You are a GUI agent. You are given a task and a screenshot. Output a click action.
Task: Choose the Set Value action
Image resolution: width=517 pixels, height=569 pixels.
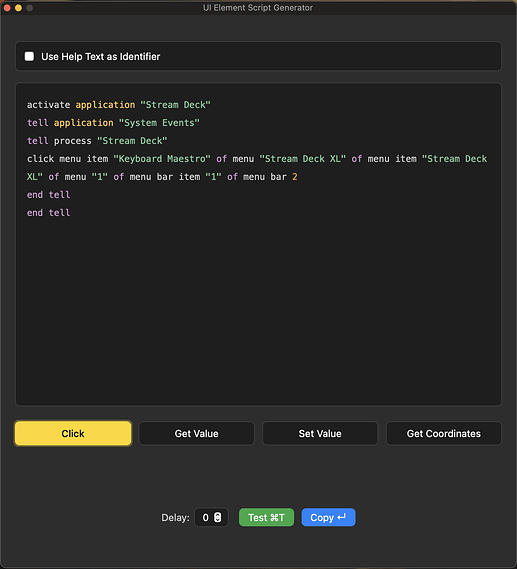[320, 433]
